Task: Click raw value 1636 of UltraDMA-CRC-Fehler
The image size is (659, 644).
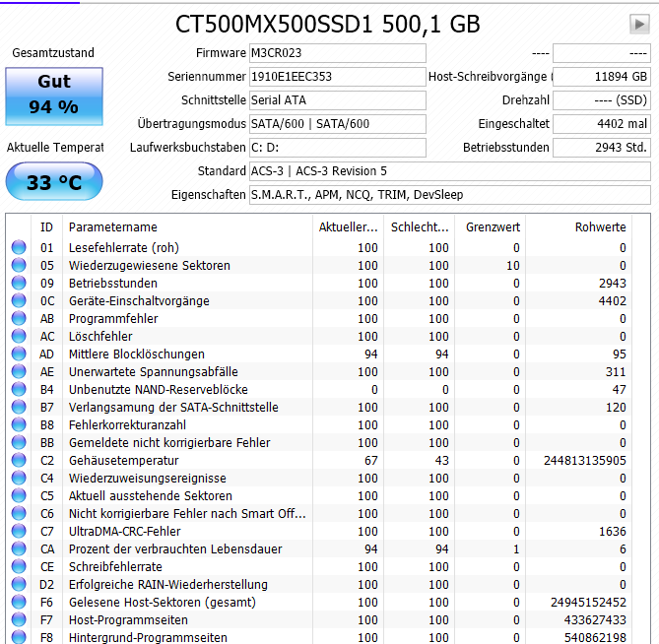Action: (x=613, y=531)
